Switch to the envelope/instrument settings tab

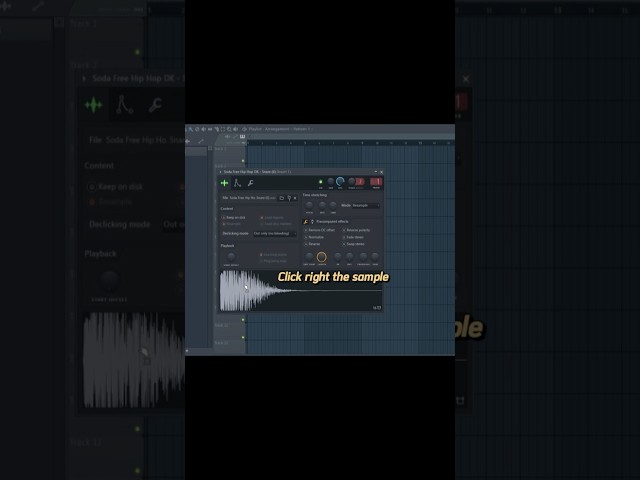pyautogui.click(x=237, y=183)
